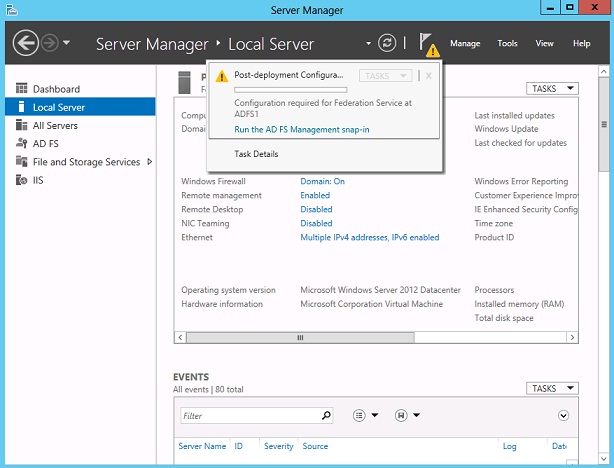Sort events by Log column
614x468 pixels.
pyautogui.click(x=509, y=446)
